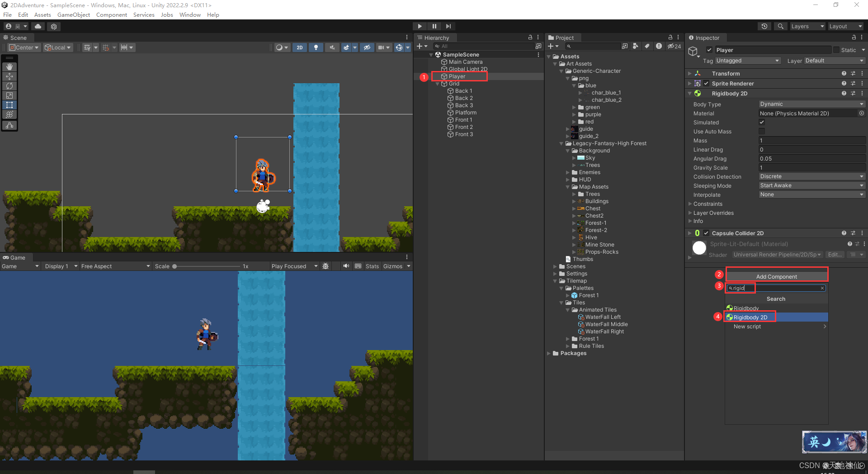
Task: Enable Use Auto Mass checkbox
Action: click(762, 131)
